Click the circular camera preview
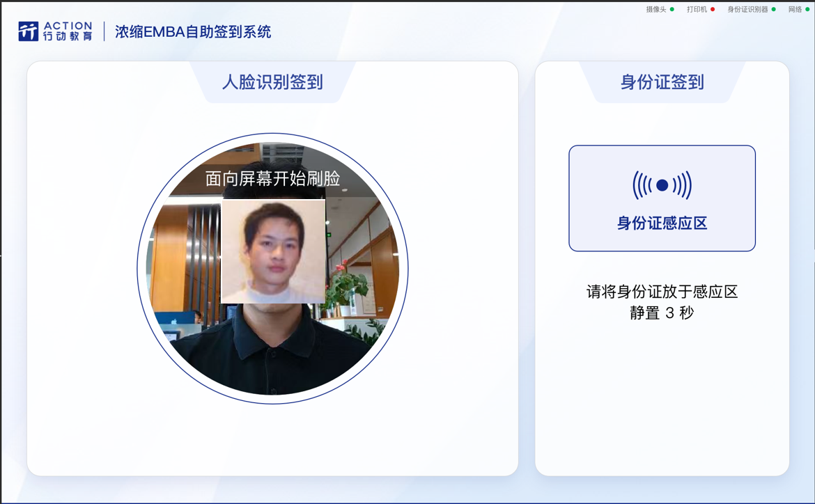Viewport: 815px width, 504px height. 272,268
